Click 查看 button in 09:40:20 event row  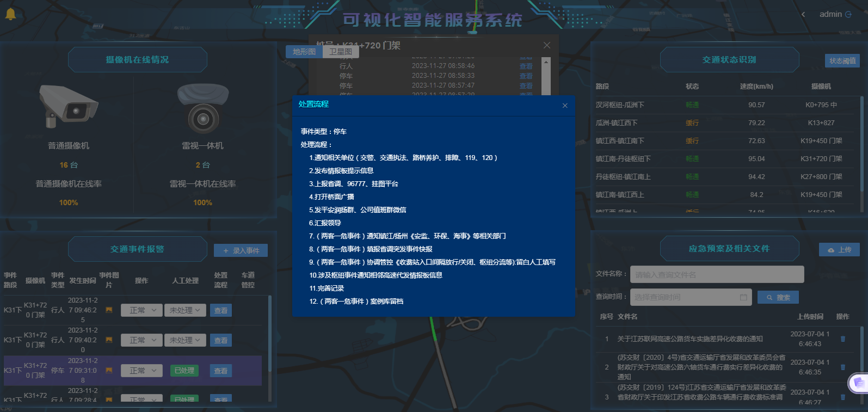pos(221,340)
